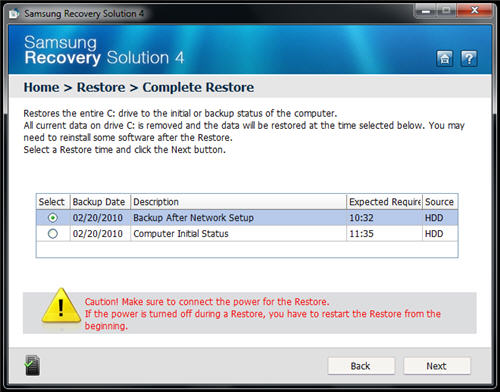Click the Select column header
Viewport: 500px width, 392px height.
[53, 202]
